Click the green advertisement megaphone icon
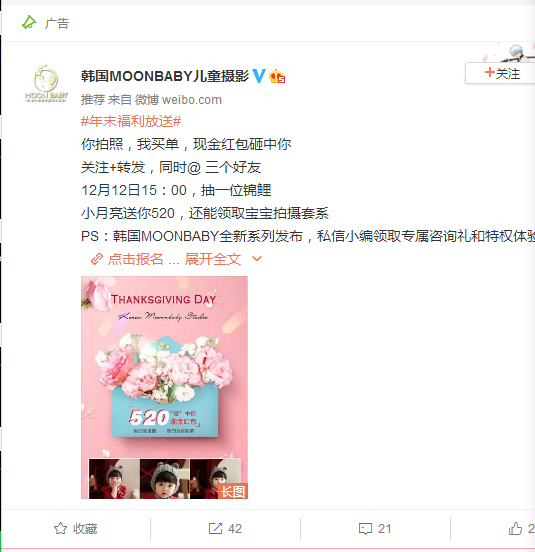 tap(29, 23)
